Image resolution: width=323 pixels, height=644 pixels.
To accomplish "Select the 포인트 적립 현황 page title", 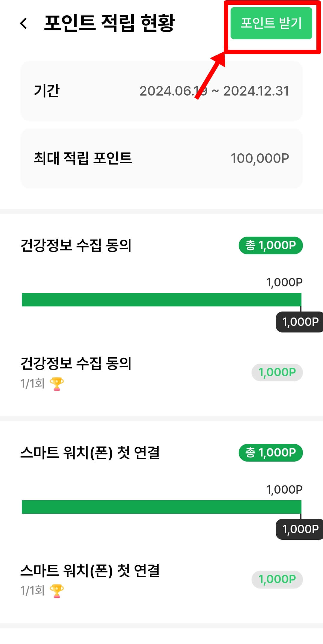I will point(109,23).
